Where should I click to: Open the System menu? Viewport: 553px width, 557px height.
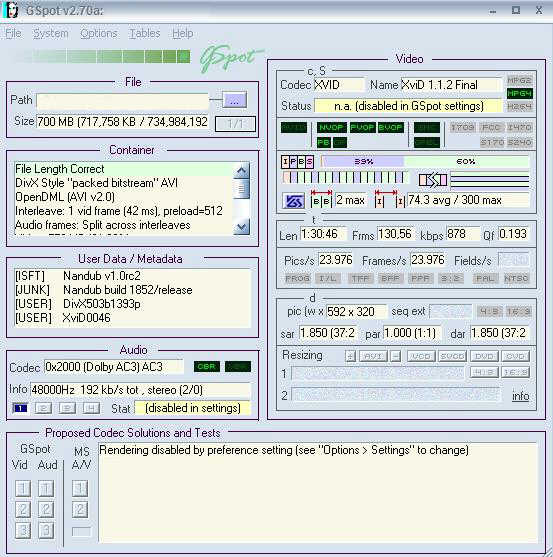pos(50,33)
